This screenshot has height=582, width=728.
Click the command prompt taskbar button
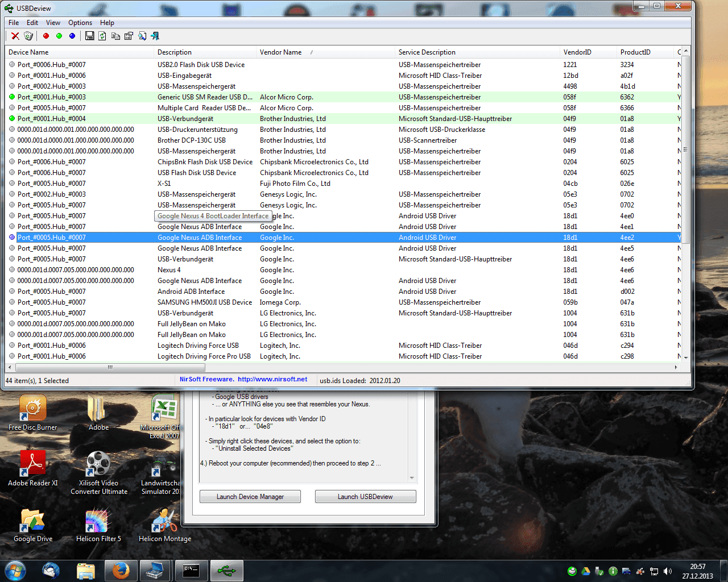pos(191,571)
